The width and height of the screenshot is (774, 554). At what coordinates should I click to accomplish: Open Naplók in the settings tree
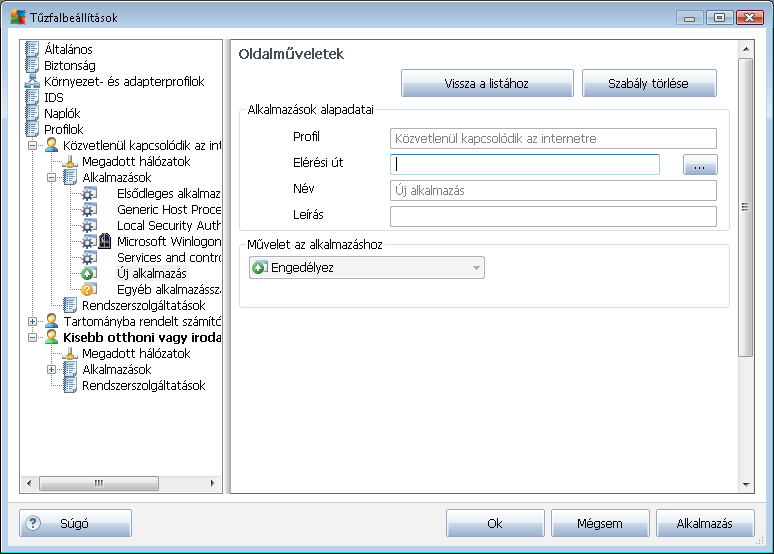click(62, 113)
